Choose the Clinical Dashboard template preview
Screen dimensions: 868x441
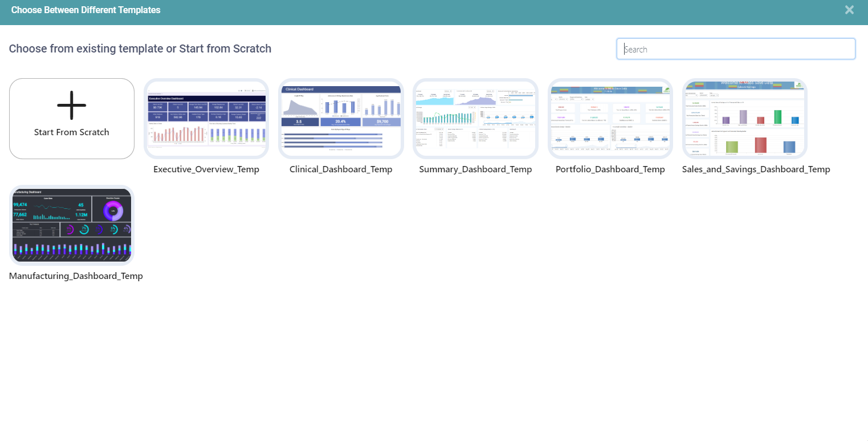(341, 119)
